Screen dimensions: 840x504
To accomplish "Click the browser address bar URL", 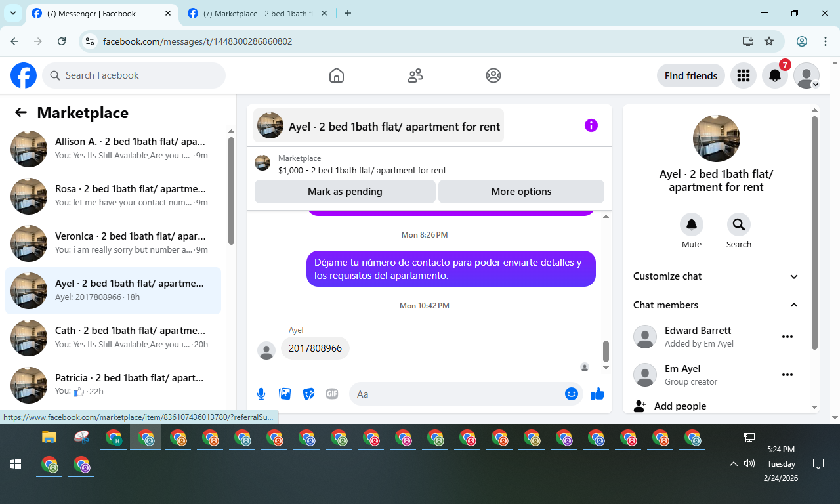I will [198, 41].
